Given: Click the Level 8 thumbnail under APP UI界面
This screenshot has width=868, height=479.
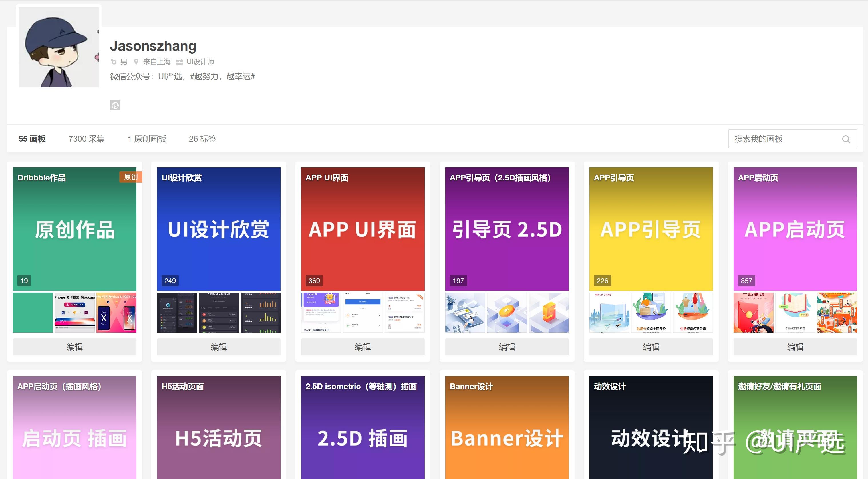Looking at the screenshot, I should (x=321, y=313).
